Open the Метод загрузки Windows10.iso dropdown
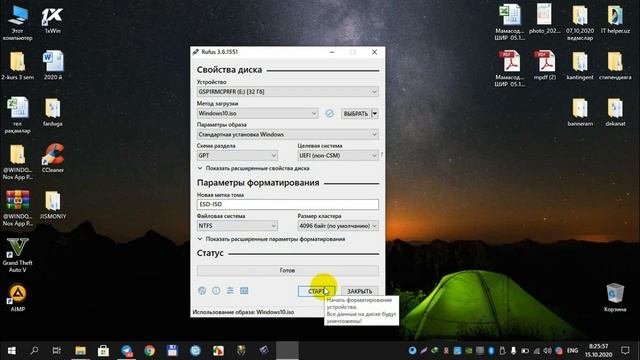This screenshot has height=360, width=640. coord(258,113)
